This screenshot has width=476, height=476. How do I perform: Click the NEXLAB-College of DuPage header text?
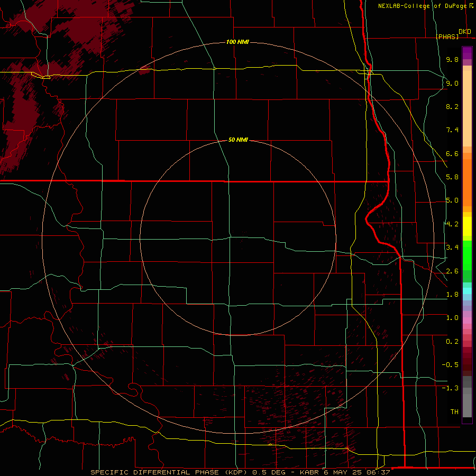point(422,6)
